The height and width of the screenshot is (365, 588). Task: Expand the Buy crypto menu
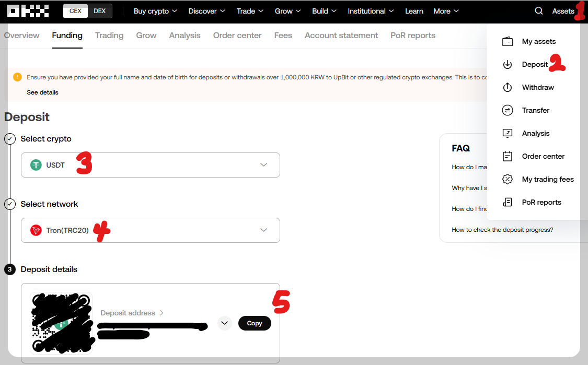[x=155, y=11]
